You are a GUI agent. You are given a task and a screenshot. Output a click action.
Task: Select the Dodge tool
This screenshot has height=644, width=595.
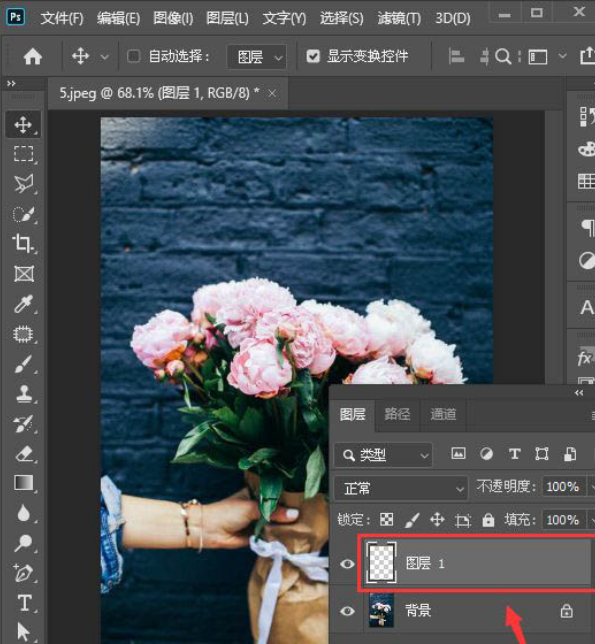[23, 543]
